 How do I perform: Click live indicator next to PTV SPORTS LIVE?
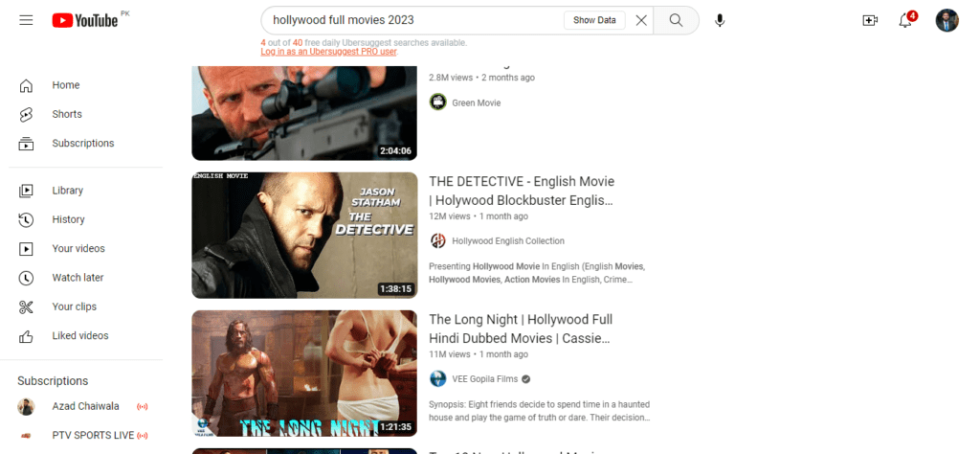click(142, 436)
